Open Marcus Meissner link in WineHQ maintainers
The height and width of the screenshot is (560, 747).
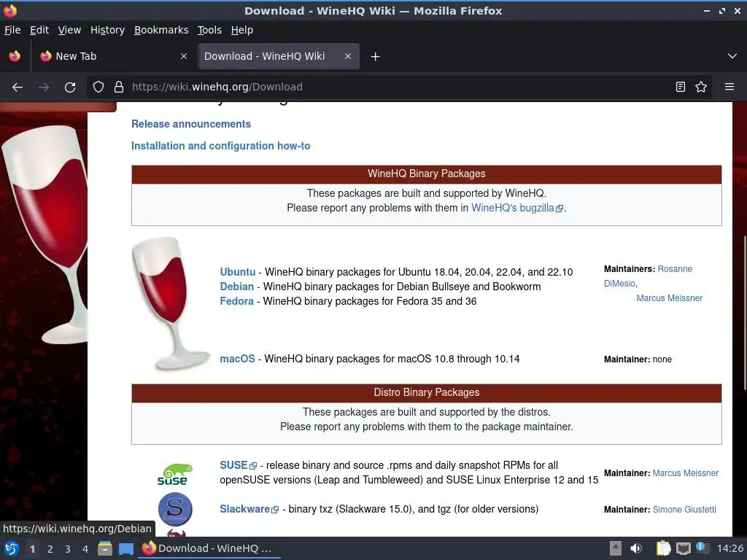(670, 298)
